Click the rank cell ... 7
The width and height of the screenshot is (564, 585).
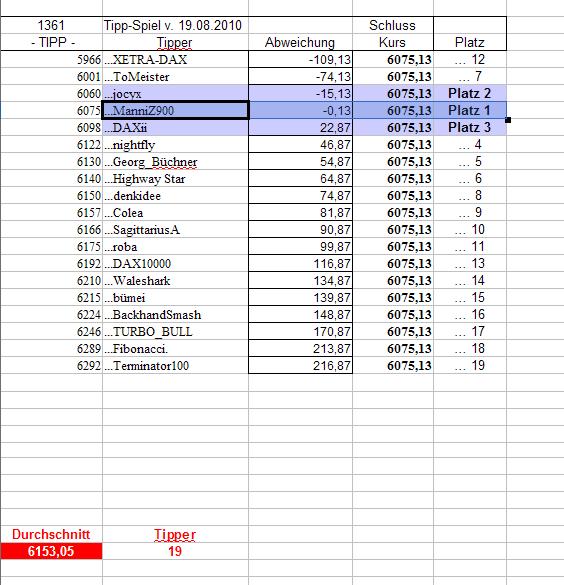click(x=470, y=76)
